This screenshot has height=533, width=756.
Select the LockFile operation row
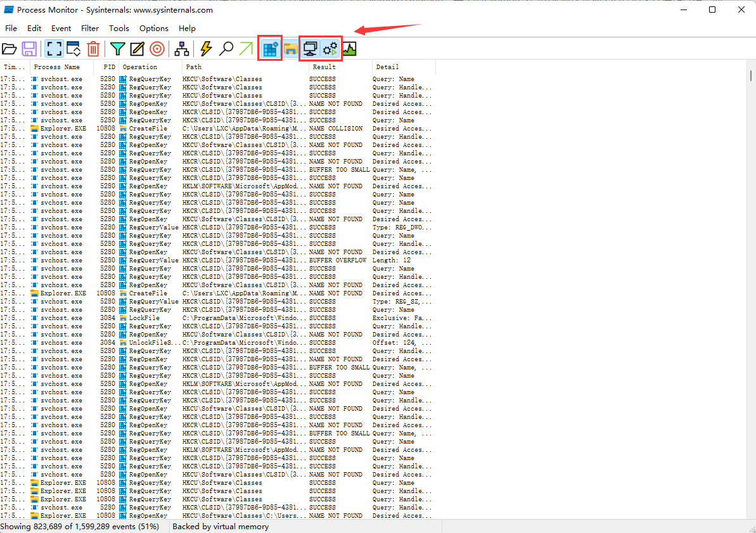click(216, 318)
